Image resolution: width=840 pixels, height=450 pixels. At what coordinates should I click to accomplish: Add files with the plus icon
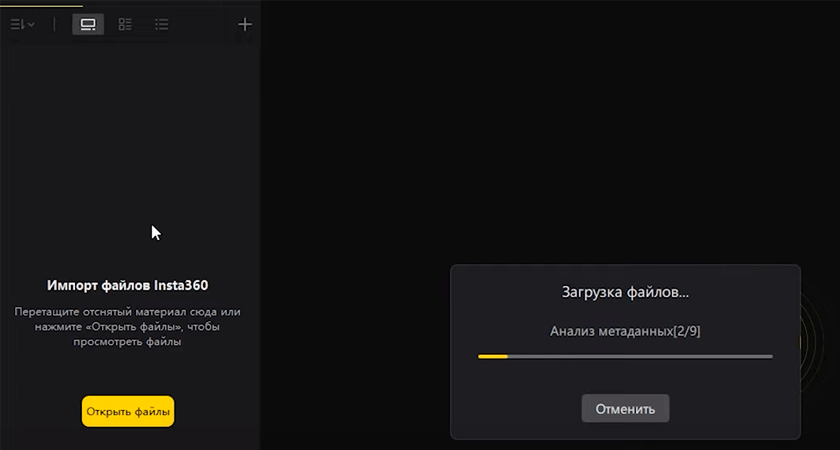coord(244,24)
